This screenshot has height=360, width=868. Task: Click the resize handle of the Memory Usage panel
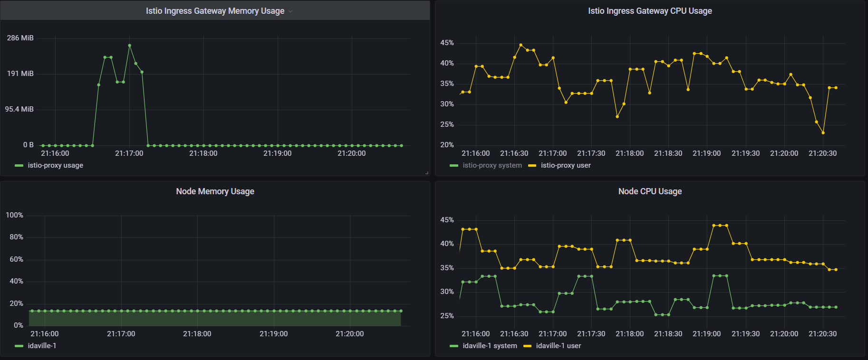tap(426, 173)
